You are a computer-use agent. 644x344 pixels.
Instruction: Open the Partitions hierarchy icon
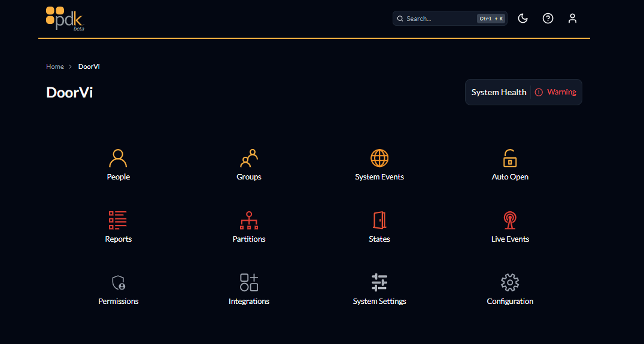click(249, 220)
